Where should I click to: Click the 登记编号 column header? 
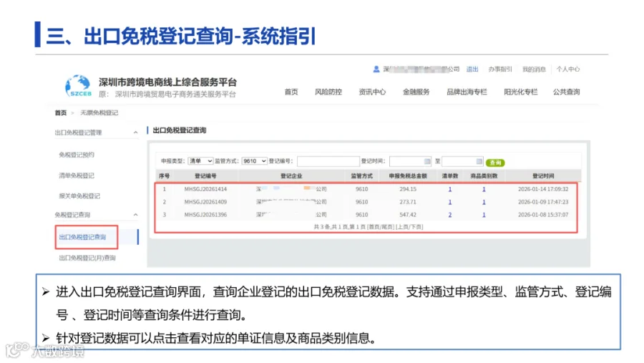pos(205,176)
